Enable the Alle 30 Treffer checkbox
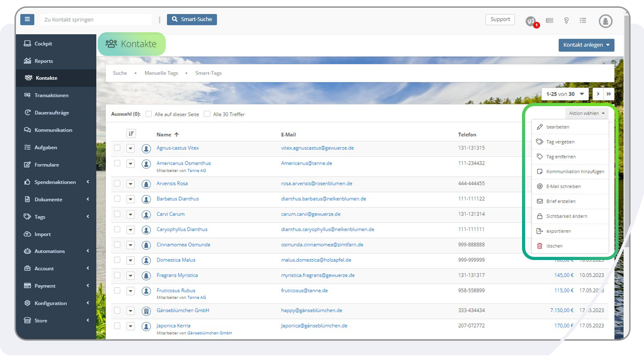Image resolution: width=644 pixels, height=363 pixels. pos(207,114)
